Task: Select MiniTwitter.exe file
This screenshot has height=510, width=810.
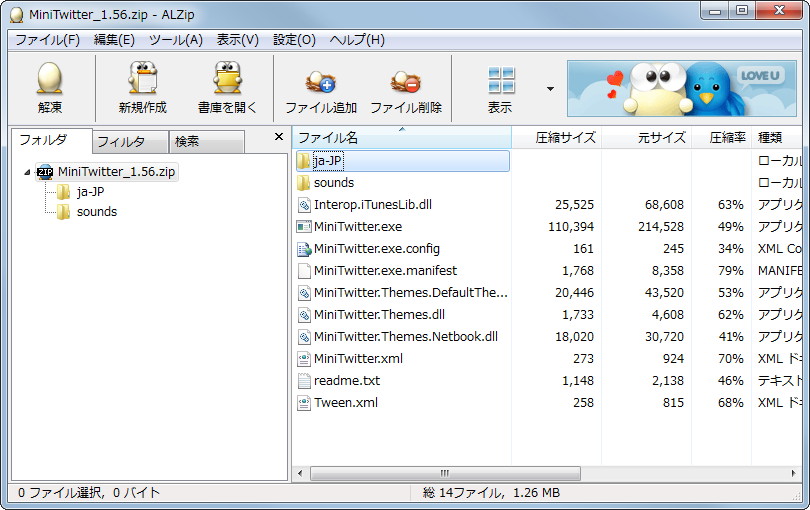Action: pos(358,227)
